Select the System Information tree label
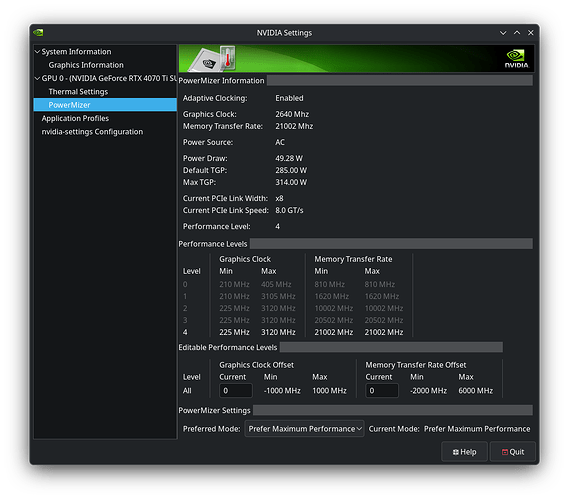 (x=76, y=52)
